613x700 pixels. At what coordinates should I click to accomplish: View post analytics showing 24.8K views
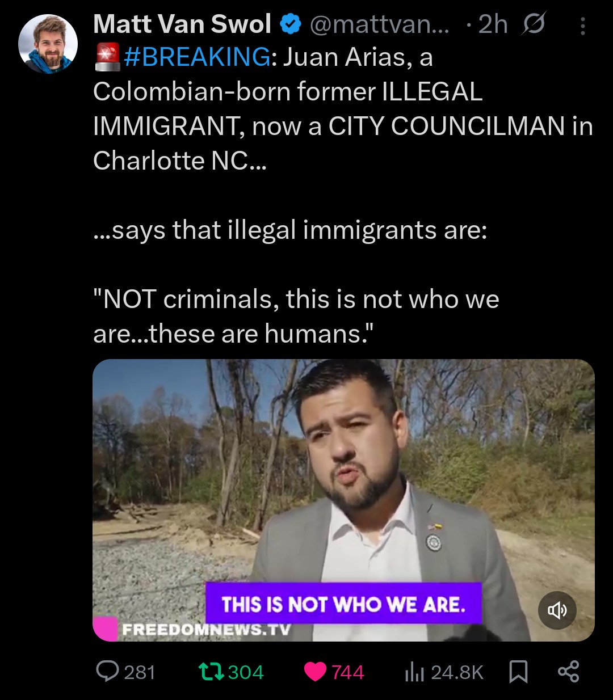[444, 672]
